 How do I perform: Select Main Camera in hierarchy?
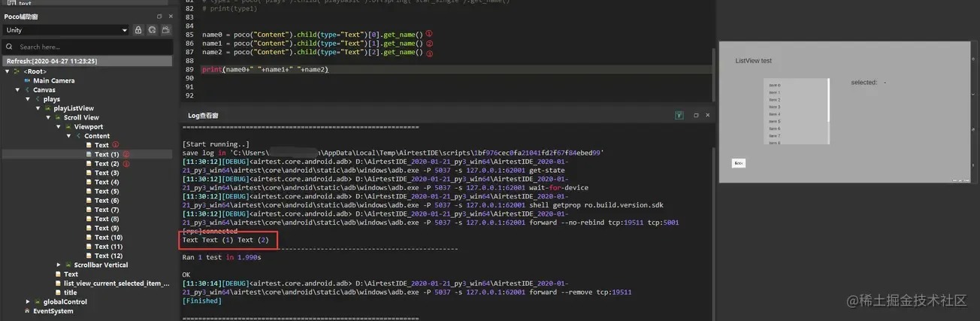tap(53, 80)
